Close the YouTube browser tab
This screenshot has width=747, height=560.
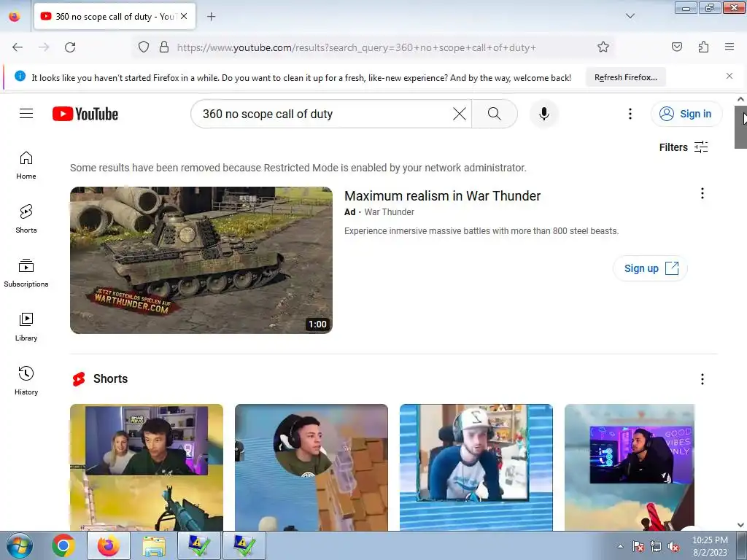point(184,16)
